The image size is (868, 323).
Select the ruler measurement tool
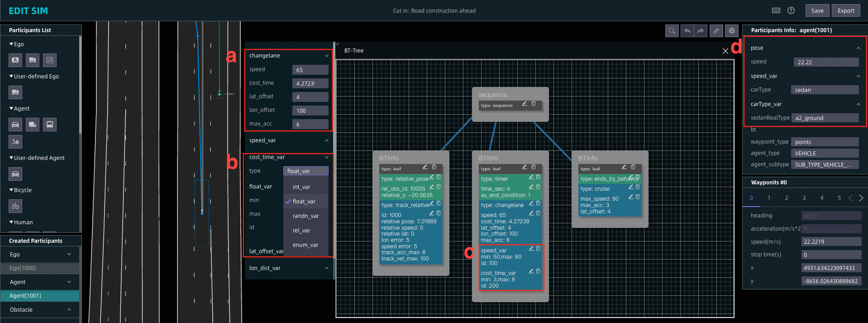pyautogui.click(x=716, y=31)
